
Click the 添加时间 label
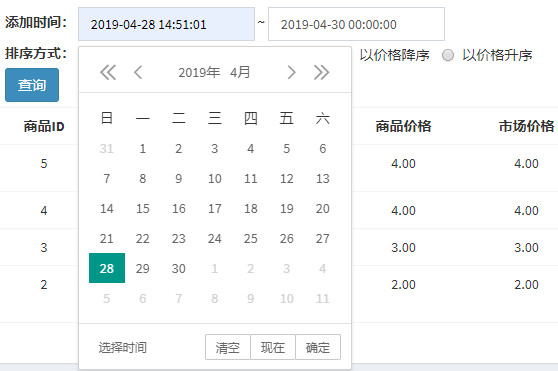(x=36, y=22)
